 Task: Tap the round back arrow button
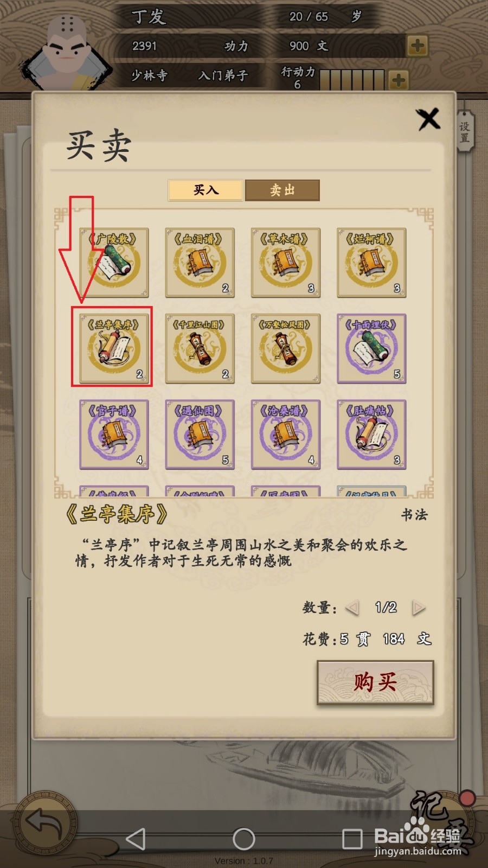click(x=45, y=824)
